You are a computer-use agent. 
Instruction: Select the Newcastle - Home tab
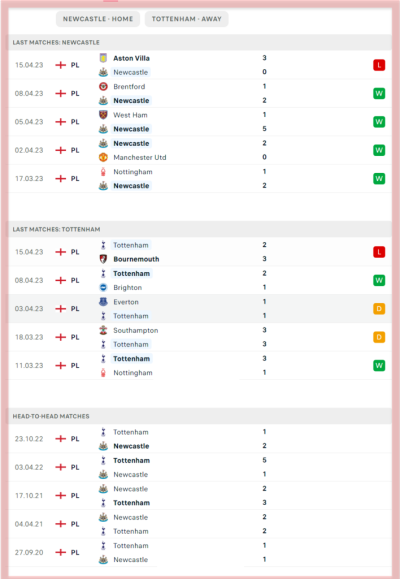[98, 19]
